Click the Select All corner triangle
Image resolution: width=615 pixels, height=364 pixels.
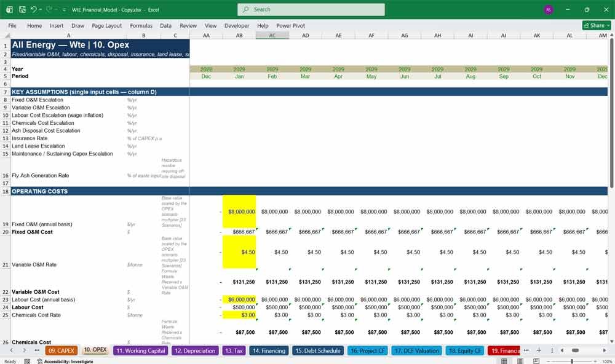[x=7, y=35]
